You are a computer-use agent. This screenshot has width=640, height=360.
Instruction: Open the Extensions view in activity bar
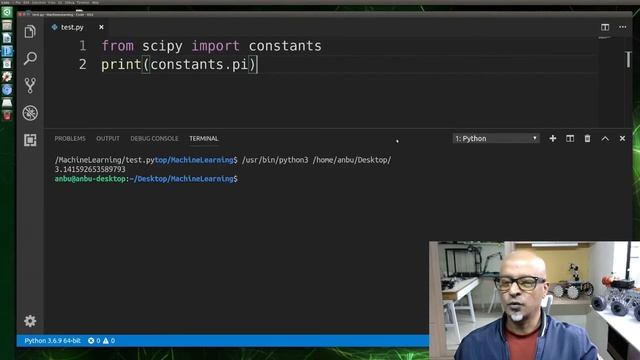(30, 140)
